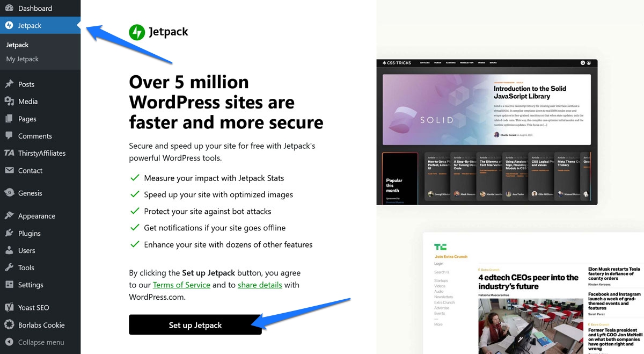The height and width of the screenshot is (354, 644).
Task: Click CSS-TRICKS site title in preview
Action: 397,63
